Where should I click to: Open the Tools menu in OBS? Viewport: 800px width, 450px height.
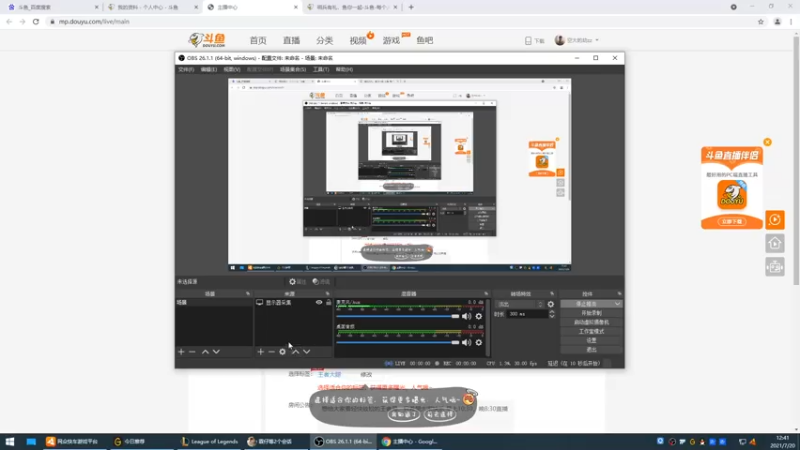[320, 69]
